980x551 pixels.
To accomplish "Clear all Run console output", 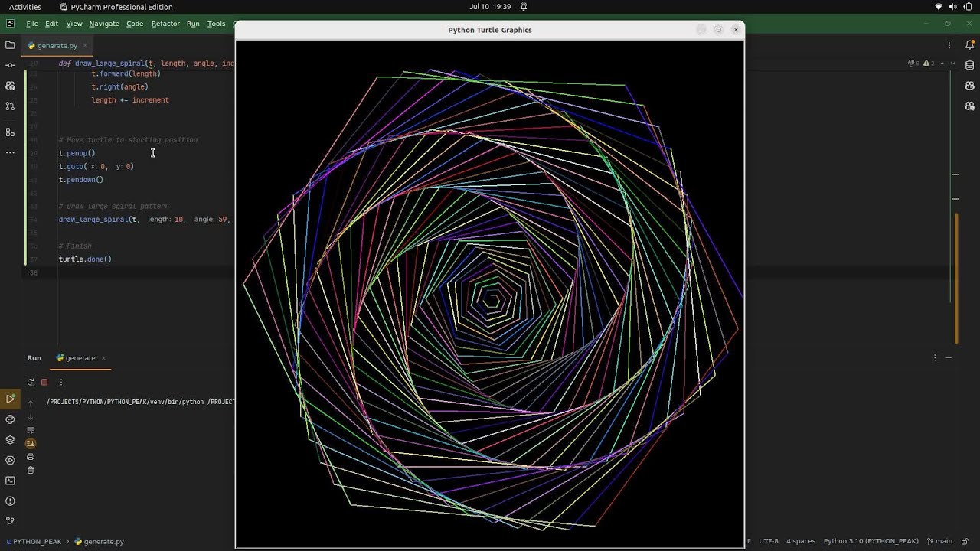I will coord(31,470).
